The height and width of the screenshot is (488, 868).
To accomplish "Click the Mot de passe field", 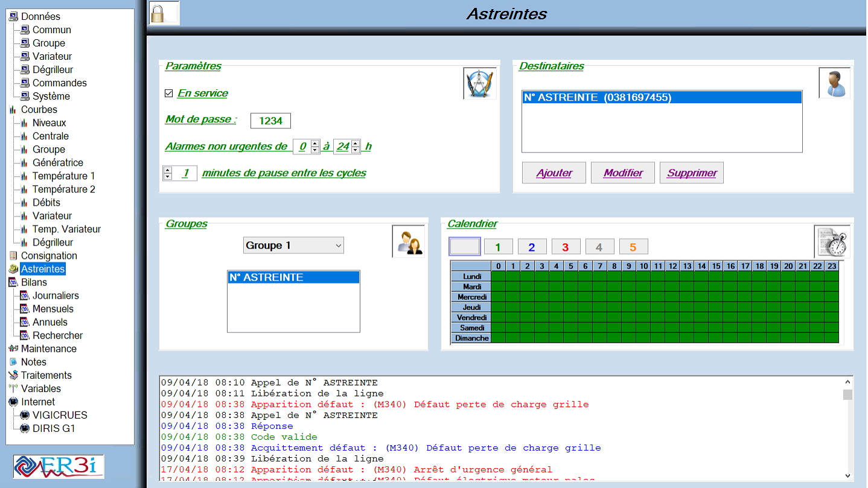I will click(270, 121).
